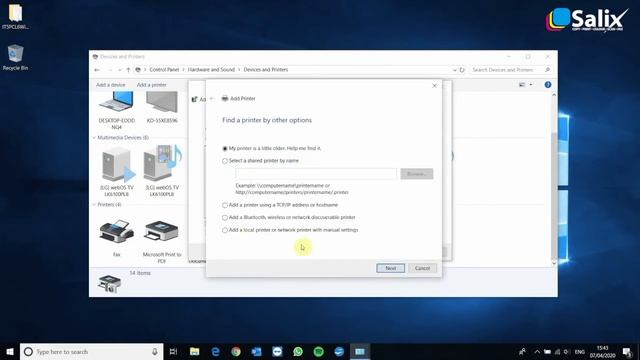Open the Action Center notifications icon
The width and height of the screenshot is (640, 360).
(x=627, y=351)
